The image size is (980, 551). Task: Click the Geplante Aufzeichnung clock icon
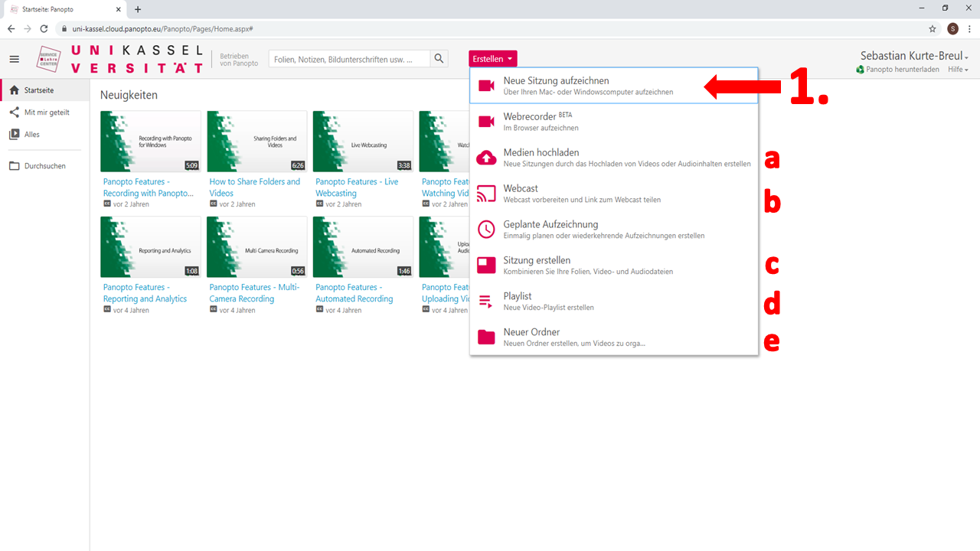(x=486, y=229)
